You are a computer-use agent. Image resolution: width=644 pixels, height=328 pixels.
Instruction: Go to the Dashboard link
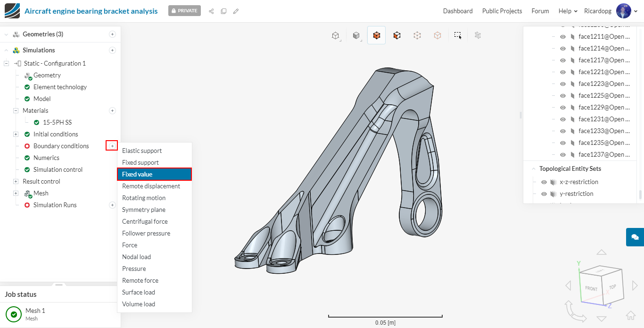tap(457, 11)
